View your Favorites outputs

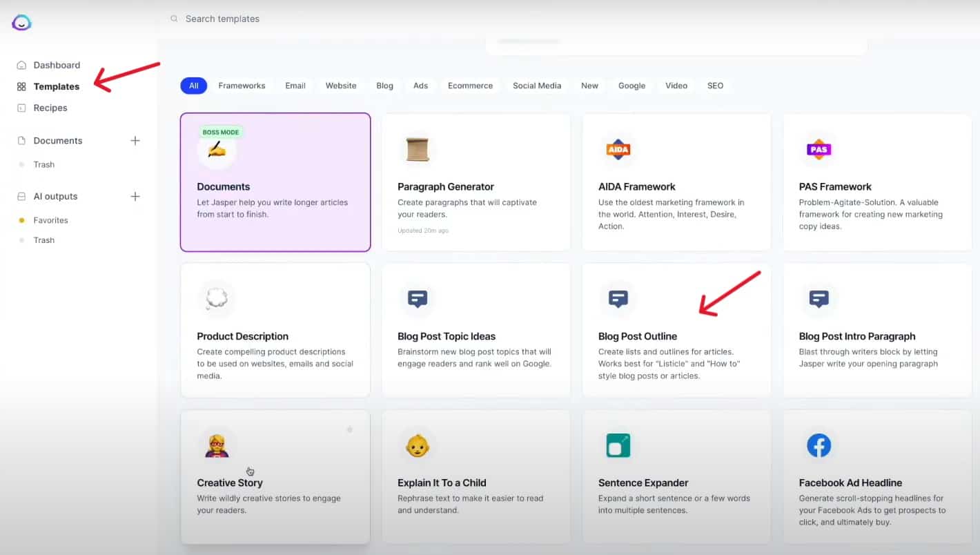(50, 220)
